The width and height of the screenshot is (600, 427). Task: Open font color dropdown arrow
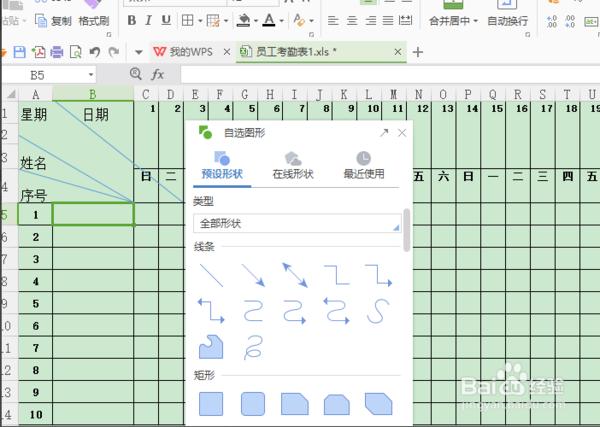click(282, 21)
